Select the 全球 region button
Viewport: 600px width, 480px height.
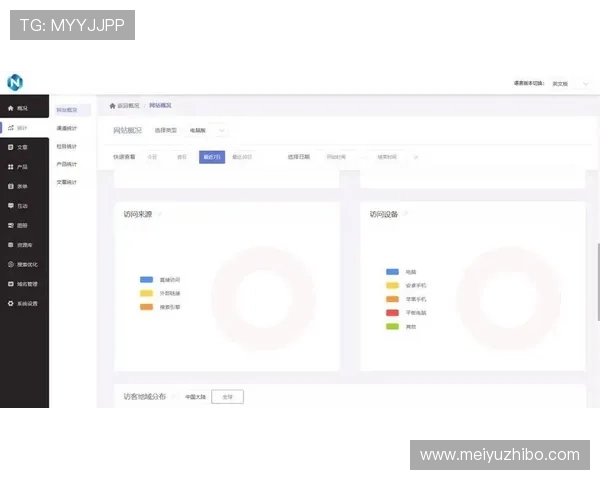point(227,397)
